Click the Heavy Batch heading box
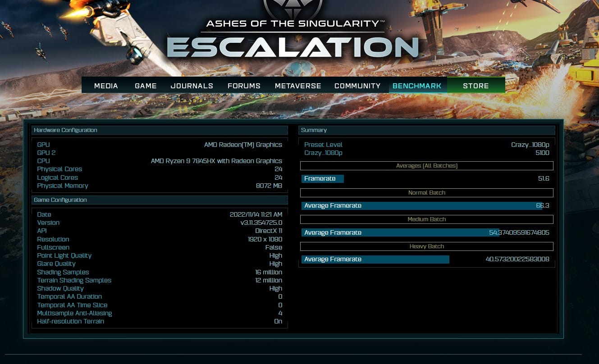Screen dimensions: 599x364 pyautogui.click(x=426, y=246)
